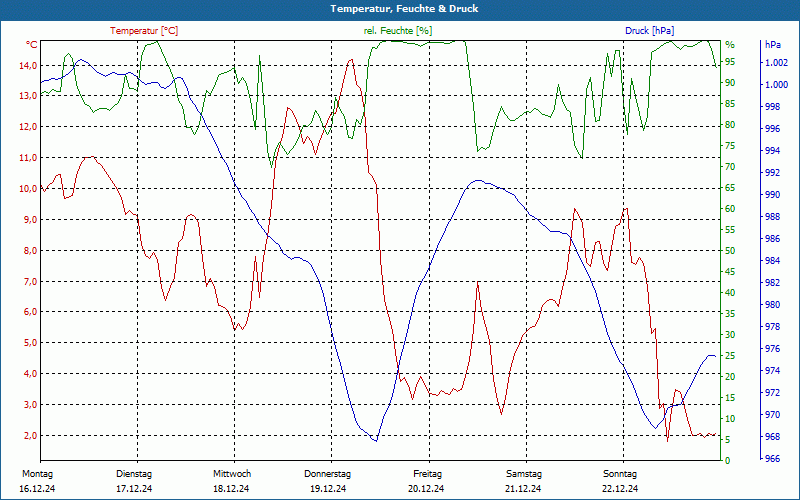Click the 'Freitag' day label

(427, 474)
